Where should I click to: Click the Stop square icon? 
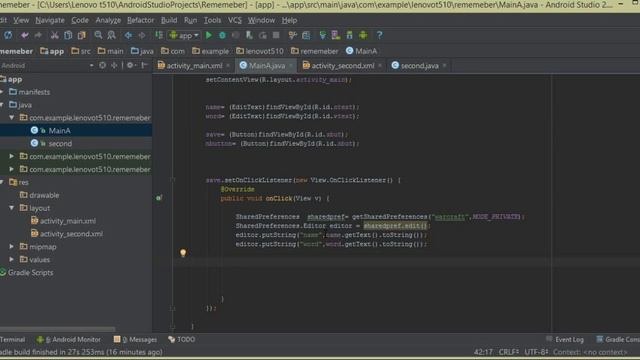276,36
